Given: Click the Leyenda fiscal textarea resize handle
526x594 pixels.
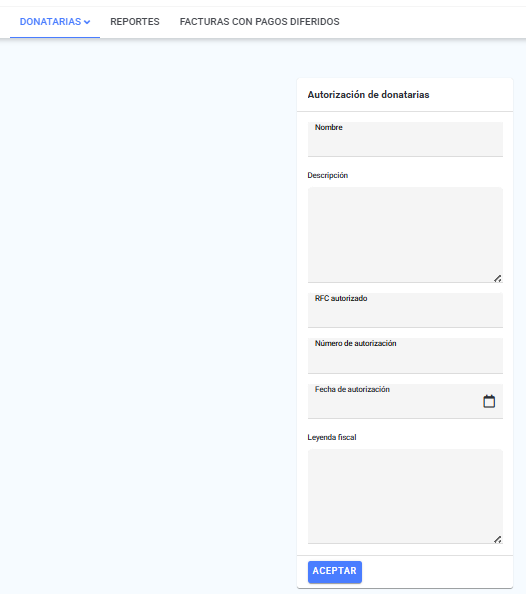Looking at the screenshot, I should [498, 539].
